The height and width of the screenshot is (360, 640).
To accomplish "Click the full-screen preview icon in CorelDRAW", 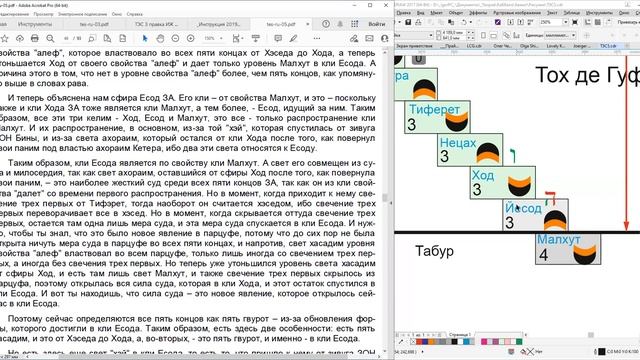I will click(x=575, y=22).
